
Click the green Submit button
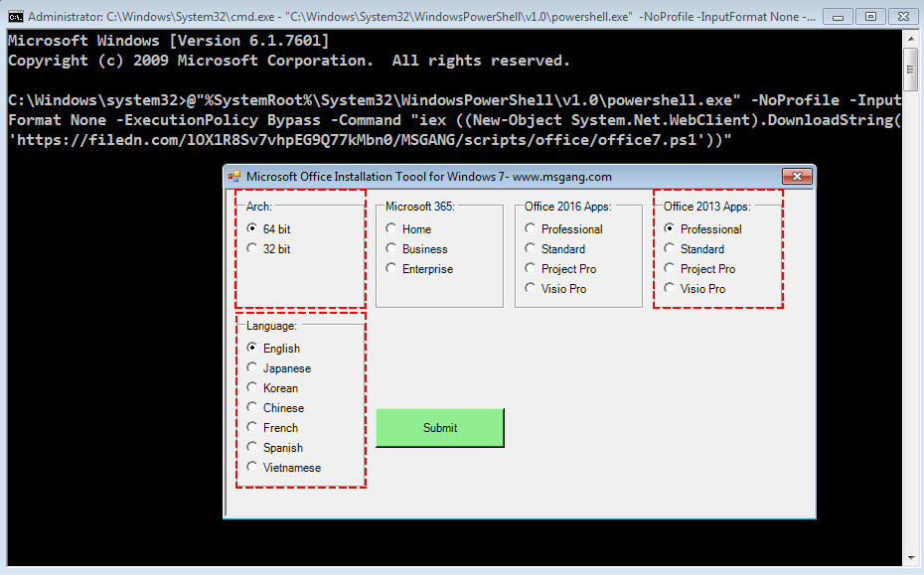pos(439,428)
